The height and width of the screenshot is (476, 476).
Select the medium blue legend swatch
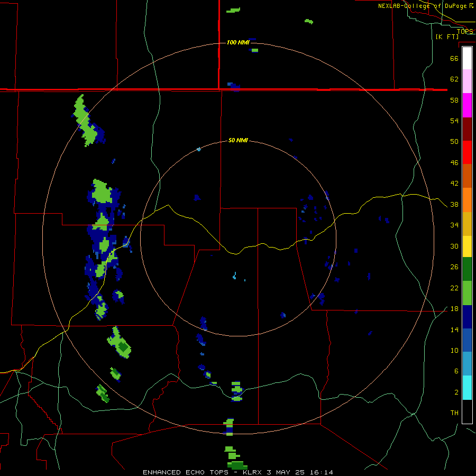(x=467, y=340)
